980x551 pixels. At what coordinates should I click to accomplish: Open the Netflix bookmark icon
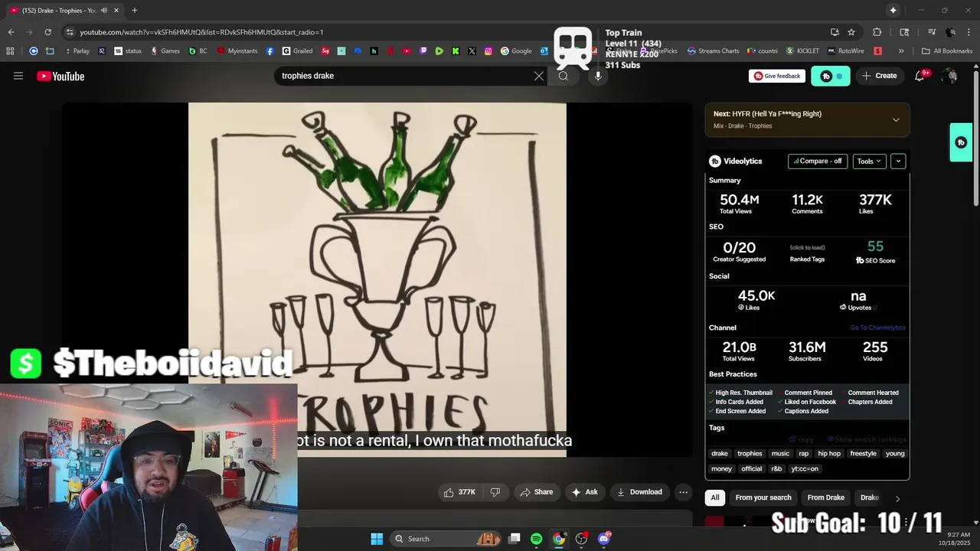pos(390,51)
